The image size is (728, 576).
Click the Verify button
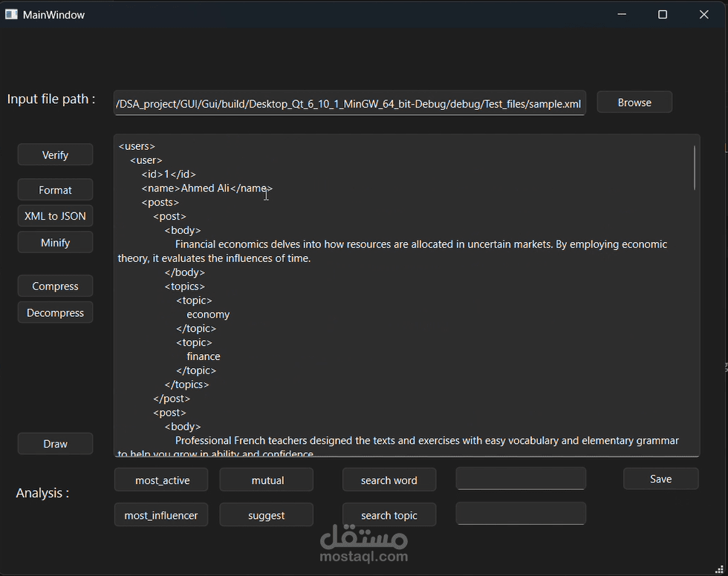coord(55,155)
